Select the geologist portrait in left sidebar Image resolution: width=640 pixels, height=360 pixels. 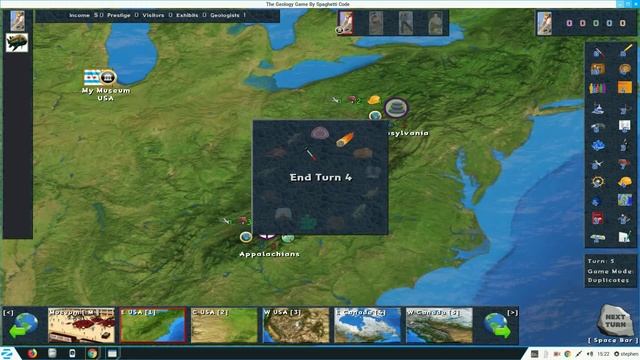(x=17, y=20)
